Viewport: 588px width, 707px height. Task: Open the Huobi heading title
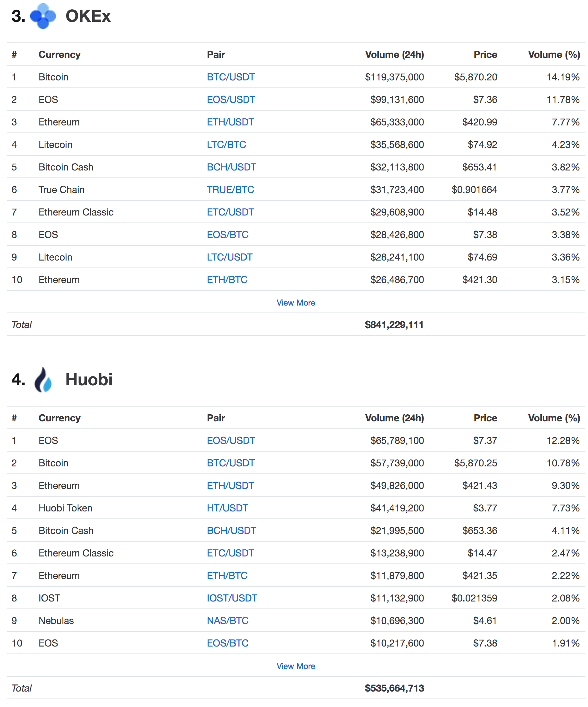tap(89, 380)
